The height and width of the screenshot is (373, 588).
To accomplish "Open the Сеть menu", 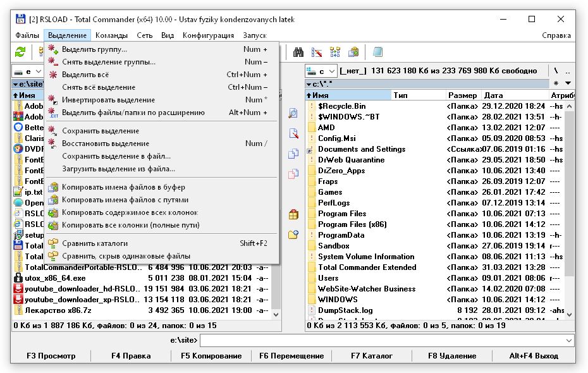I will (144, 35).
